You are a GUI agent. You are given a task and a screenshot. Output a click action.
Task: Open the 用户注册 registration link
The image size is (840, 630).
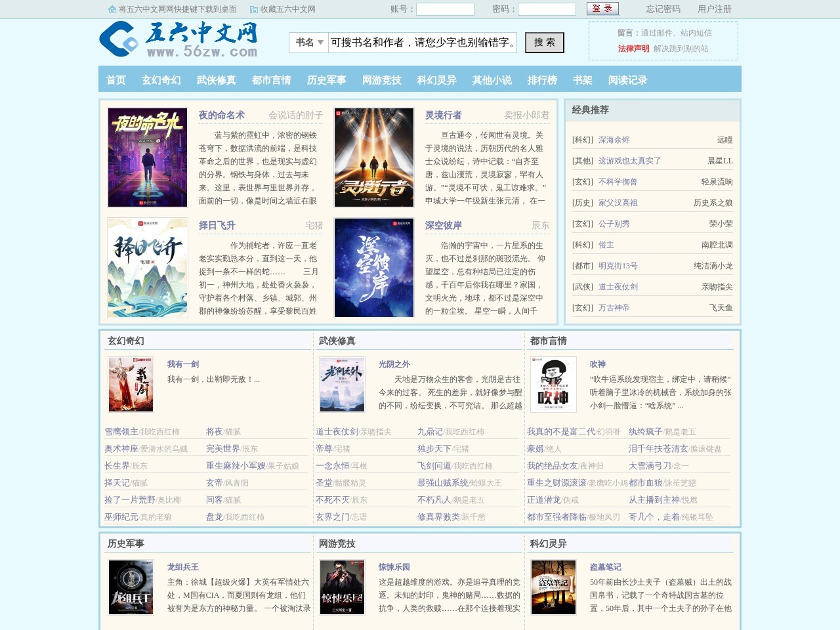click(714, 9)
